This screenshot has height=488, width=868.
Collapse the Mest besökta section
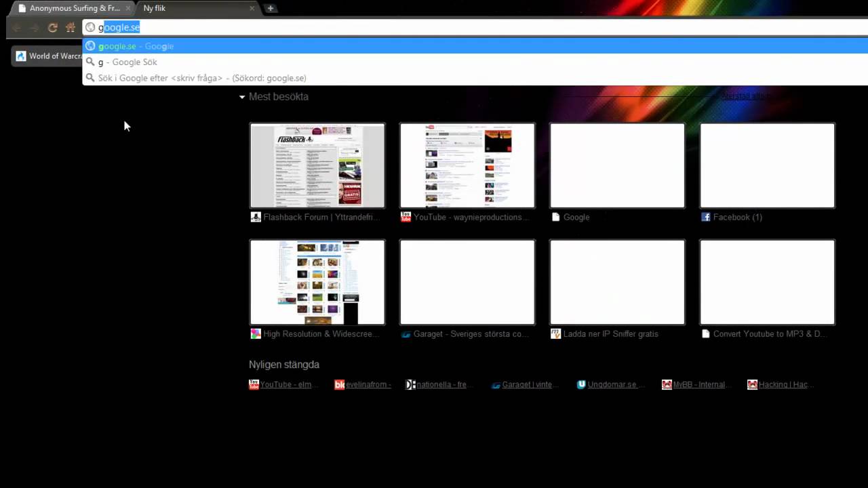242,97
